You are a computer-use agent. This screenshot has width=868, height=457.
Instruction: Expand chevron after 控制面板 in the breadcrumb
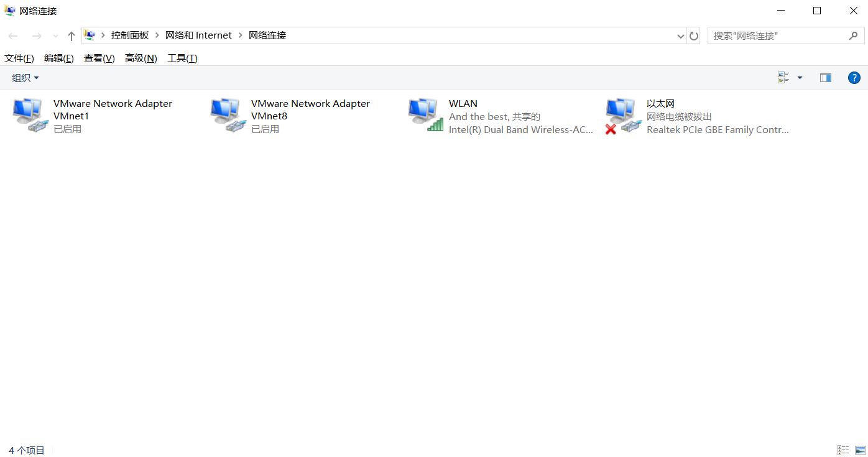click(x=157, y=35)
